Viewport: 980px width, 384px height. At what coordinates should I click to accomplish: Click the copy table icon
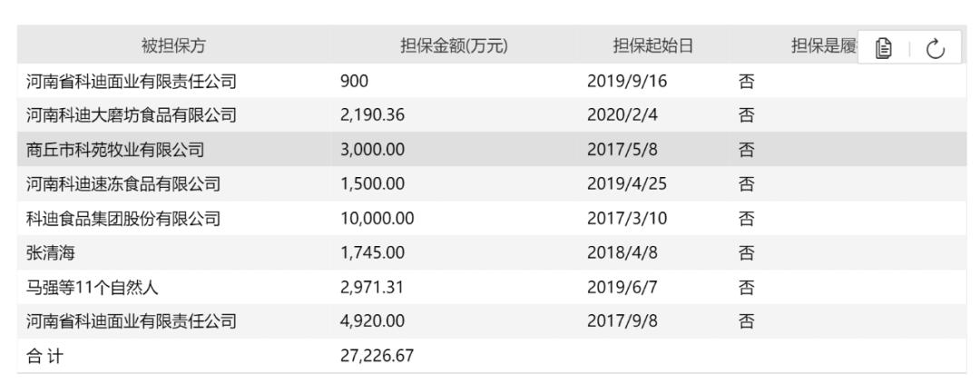click(883, 48)
